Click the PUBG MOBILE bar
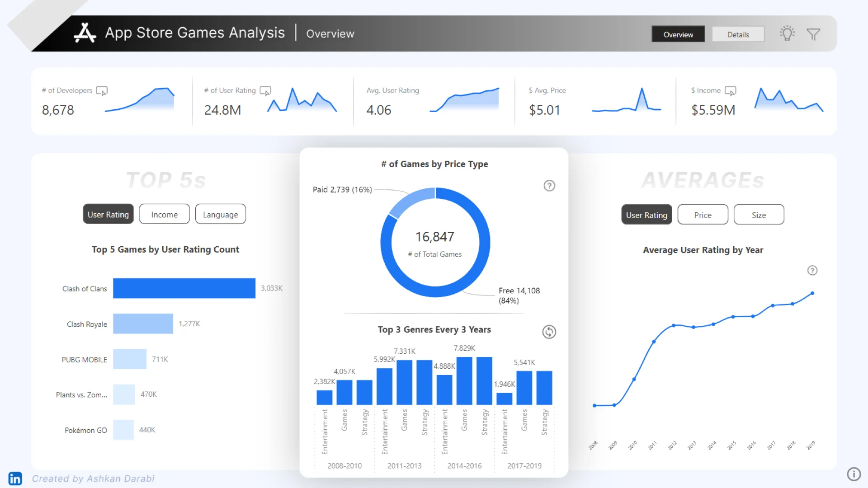The width and height of the screenshot is (868, 488). click(x=130, y=359)
